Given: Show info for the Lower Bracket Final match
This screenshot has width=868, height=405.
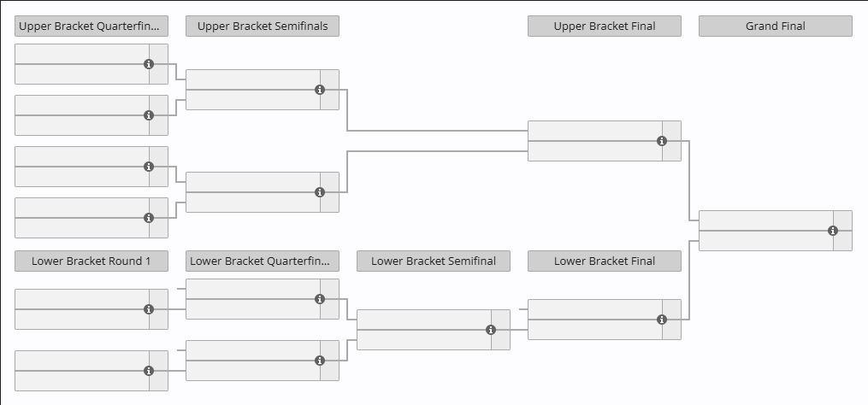Looking at the screenshot, I should point(662,320).
